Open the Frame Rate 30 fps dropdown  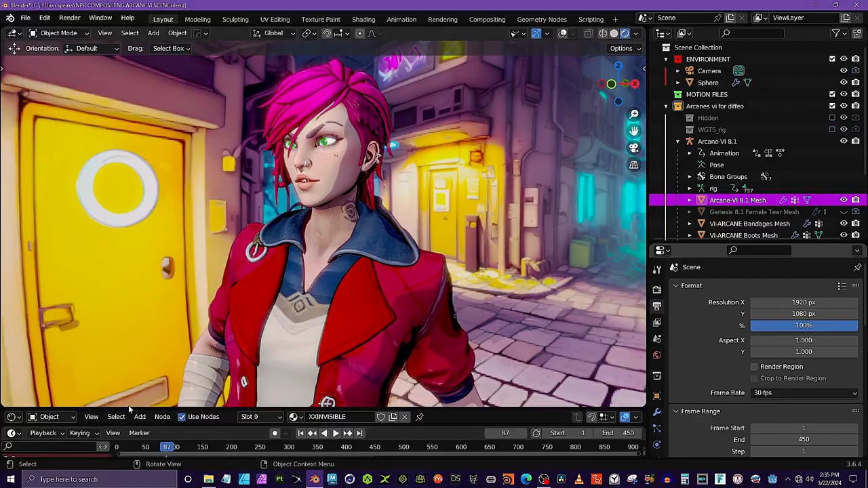pos(804,393)
